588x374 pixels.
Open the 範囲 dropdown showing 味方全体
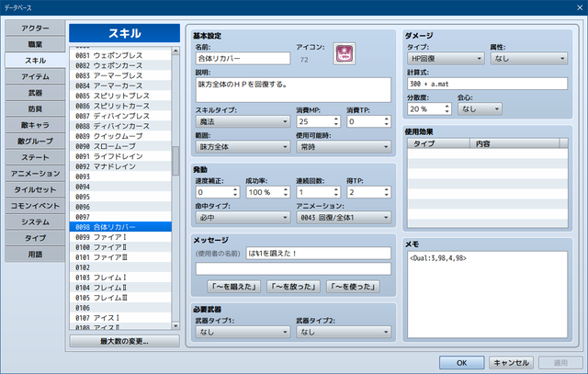pos(243,147)
